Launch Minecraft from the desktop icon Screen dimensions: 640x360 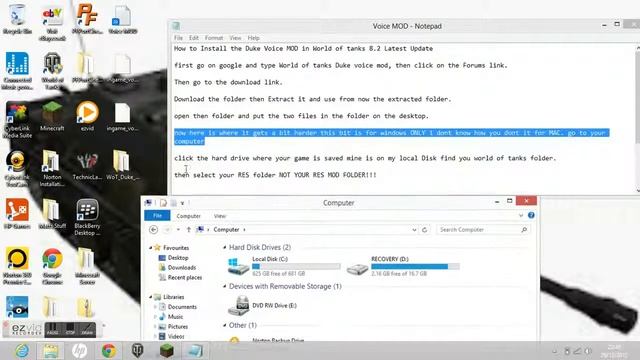[x=52, y=117]
